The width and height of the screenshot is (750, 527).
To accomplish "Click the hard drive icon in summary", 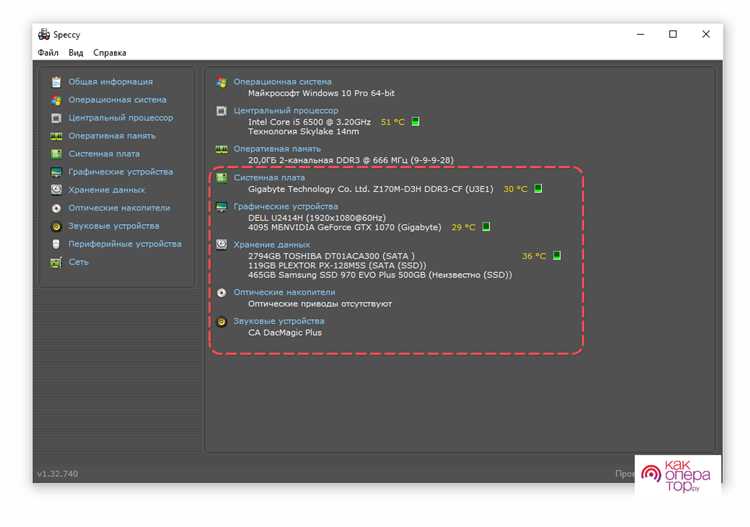I will tap(221, 245).
